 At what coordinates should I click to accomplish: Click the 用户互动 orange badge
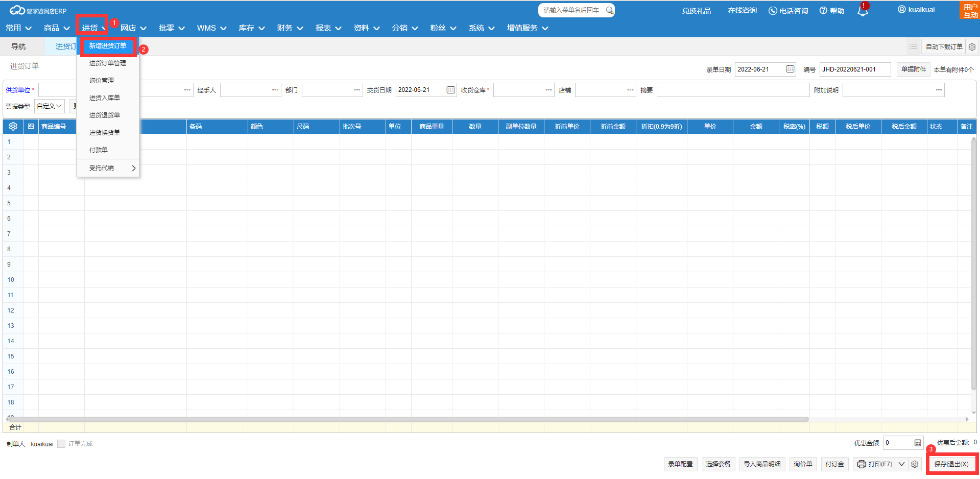970,11
